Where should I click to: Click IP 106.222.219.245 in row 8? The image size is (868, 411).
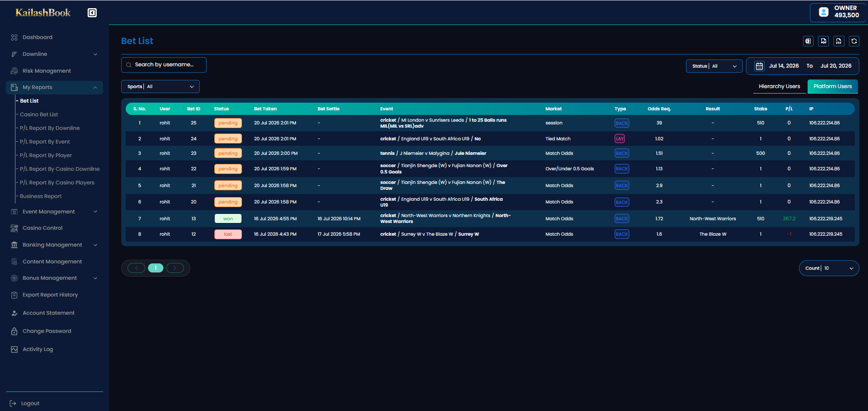(825, 234)
